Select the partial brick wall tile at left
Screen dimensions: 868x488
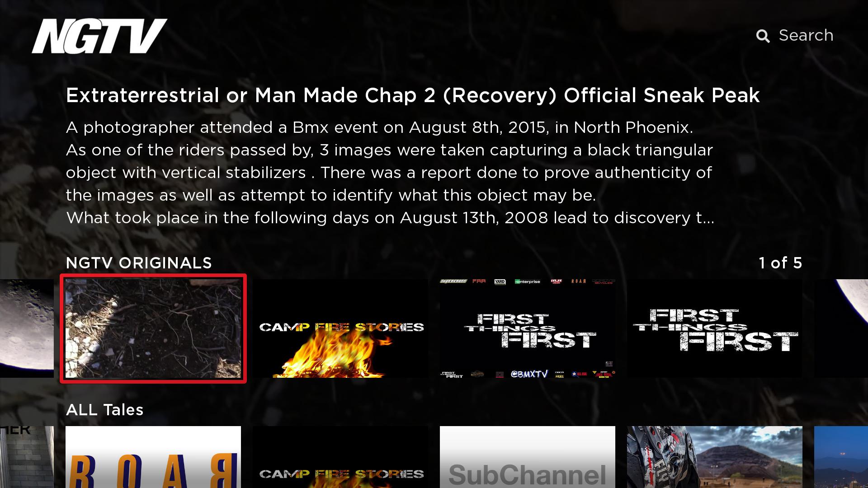tap(27, 457)
